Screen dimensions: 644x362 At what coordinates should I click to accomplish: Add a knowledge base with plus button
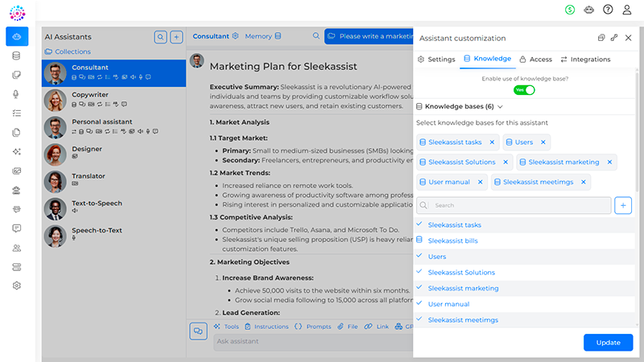pyautogui.click(x=623, y=205)
